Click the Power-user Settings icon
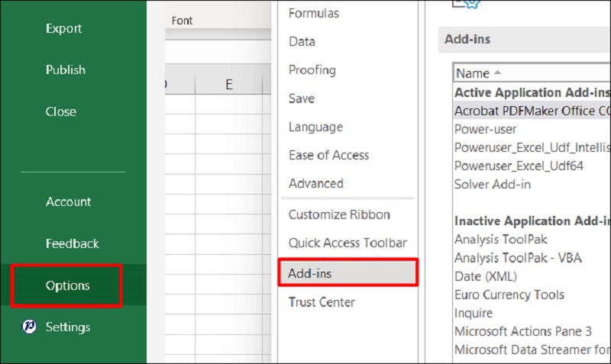The image size is (611, 364). click(x=29, y=327)
